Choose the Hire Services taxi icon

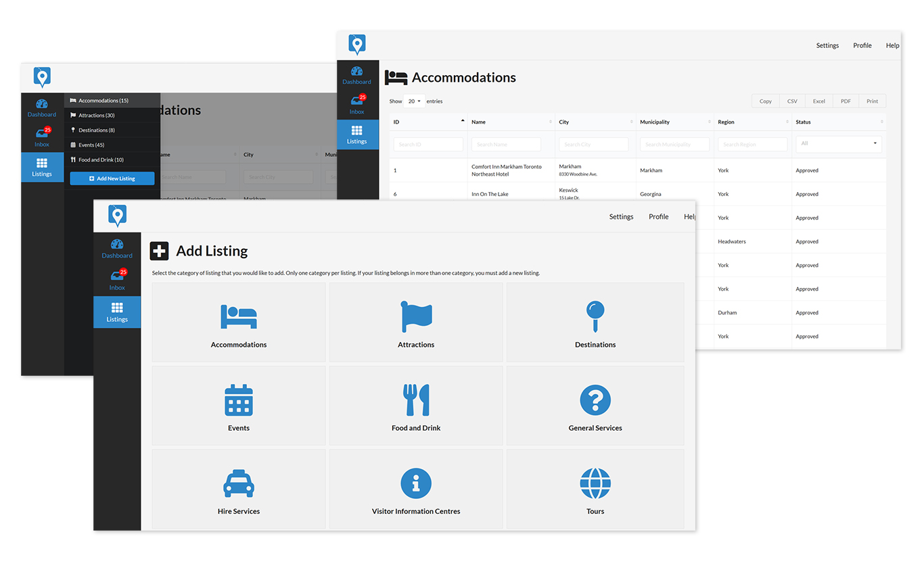click(238, 483)
